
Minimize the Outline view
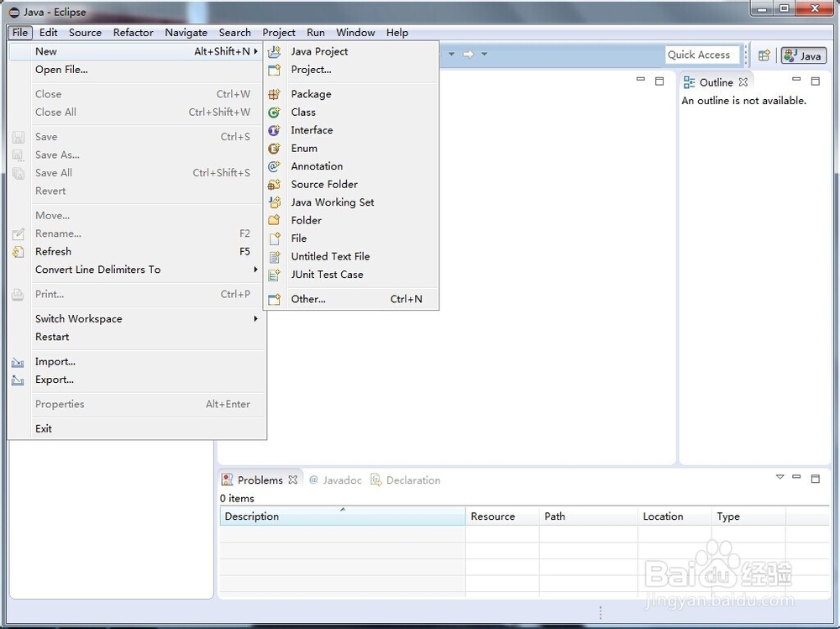point(796,80)
